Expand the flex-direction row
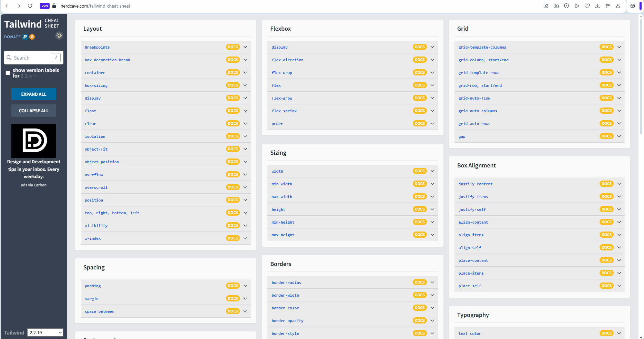The image size is (644, 339). 432,60
